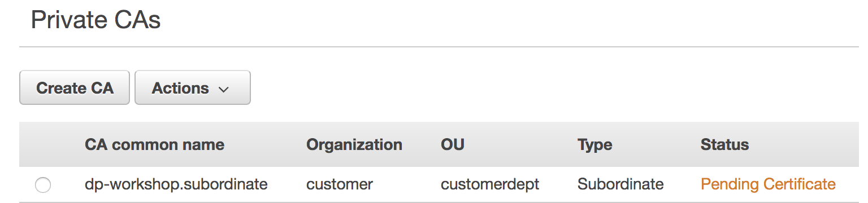This screenshot has height=203, width=868.
Task: Click blank header area after Status column
Action: point(809,144)
